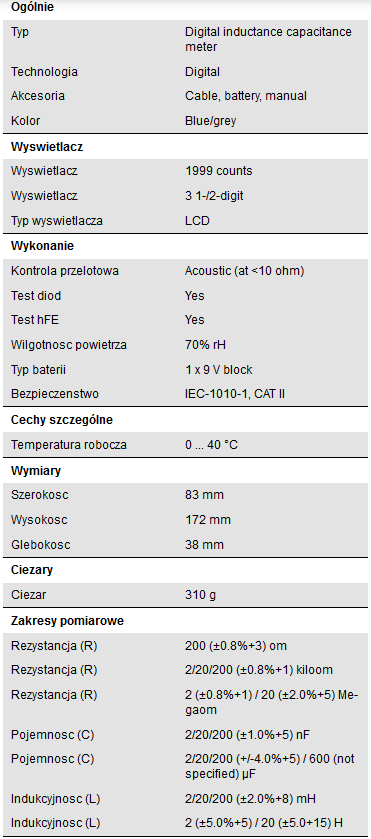Image resolution: width=371 pixels, height=839 pixels.
Task: Click the Wymiary section heading
Action: point(36,471)
